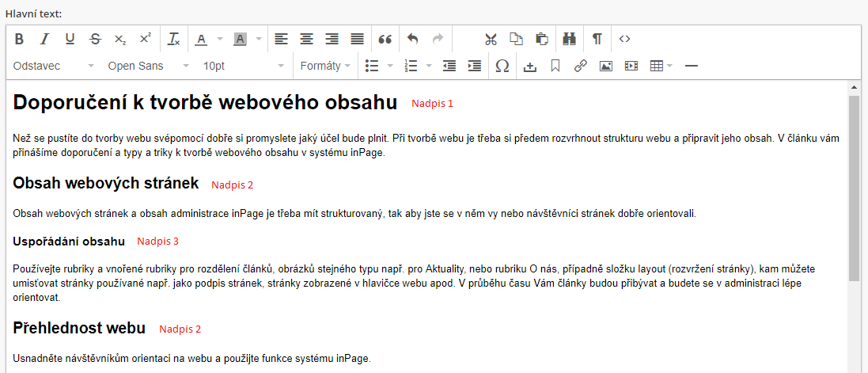868x373 pixels.
Task: Insert a numbered list
Action: click(411, 66)
